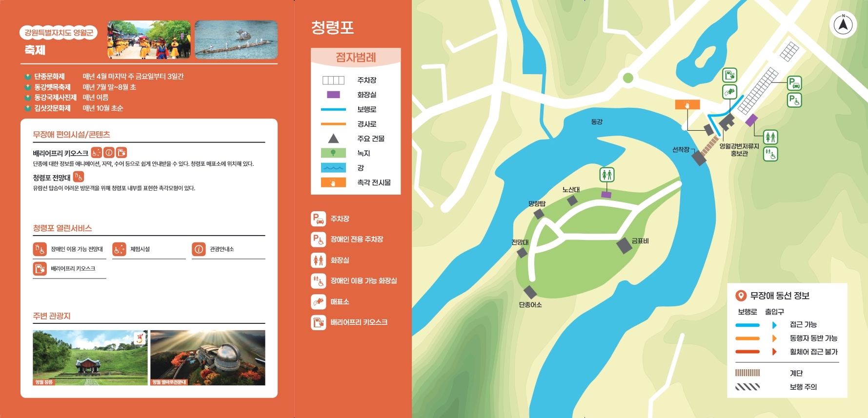Click the orange tactile exhibit marker on the map
This screenshot has width=868, height=418.
[687, 104]
